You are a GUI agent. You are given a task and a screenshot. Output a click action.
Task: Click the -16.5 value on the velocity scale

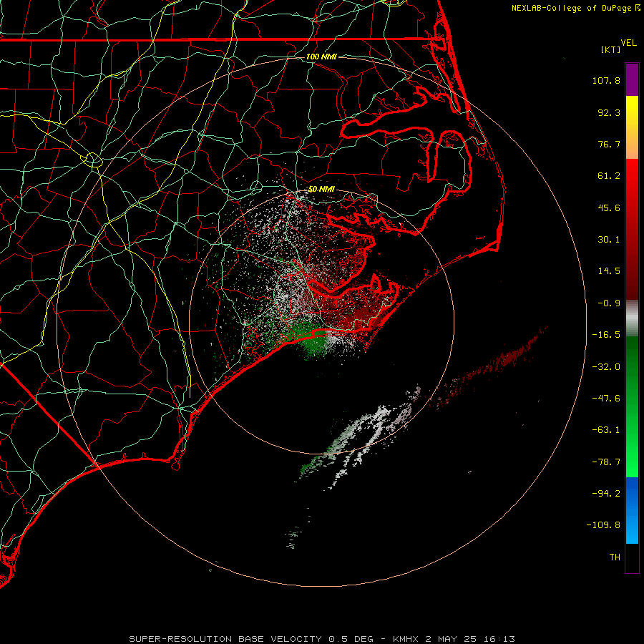[x=606, y=335]
